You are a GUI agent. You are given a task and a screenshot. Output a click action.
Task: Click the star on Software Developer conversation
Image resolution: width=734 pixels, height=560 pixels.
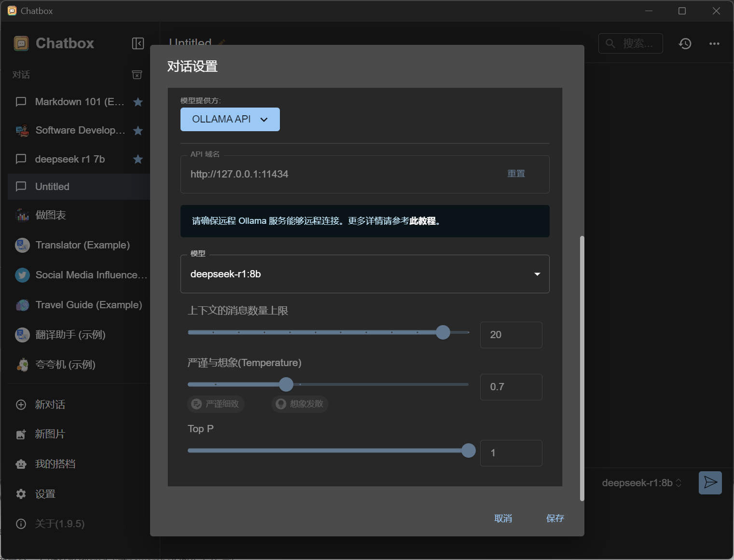[x=138, y=130]
